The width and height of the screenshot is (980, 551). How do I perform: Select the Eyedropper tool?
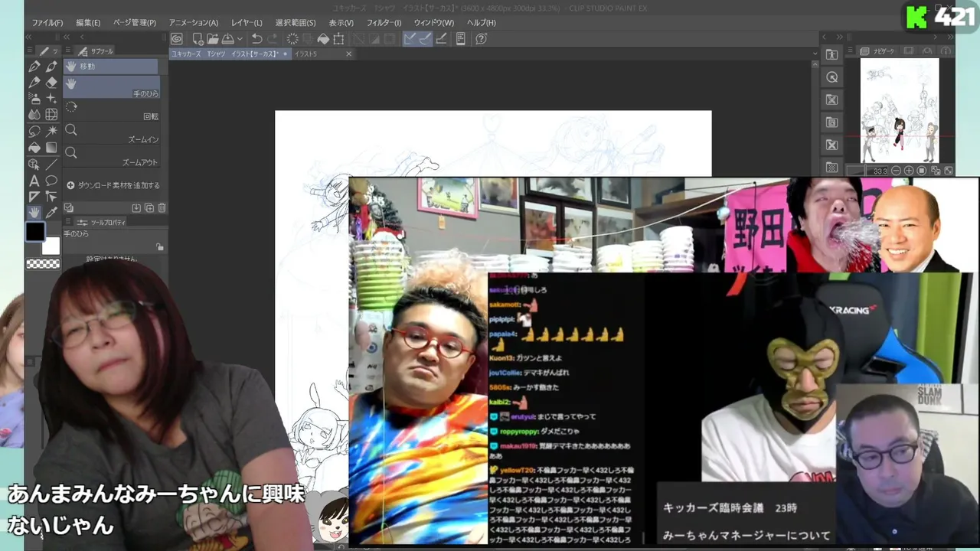(51, 213)
